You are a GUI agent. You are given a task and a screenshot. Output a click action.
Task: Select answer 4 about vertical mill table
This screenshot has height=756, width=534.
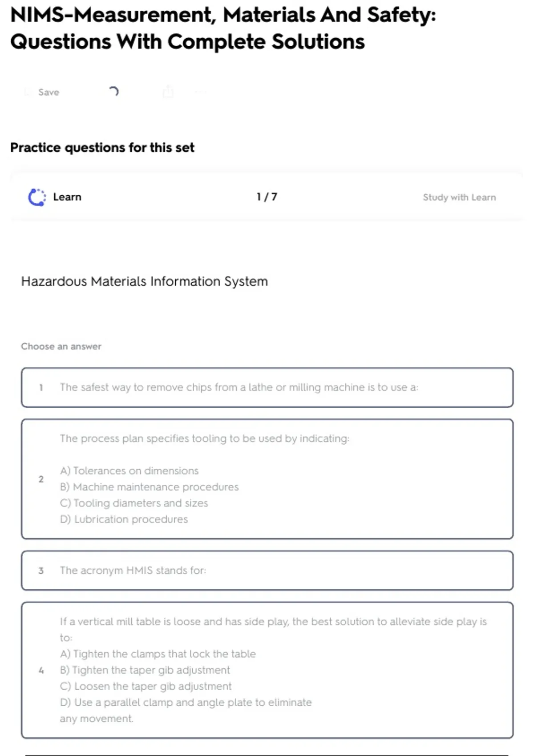tap(267, 670)
